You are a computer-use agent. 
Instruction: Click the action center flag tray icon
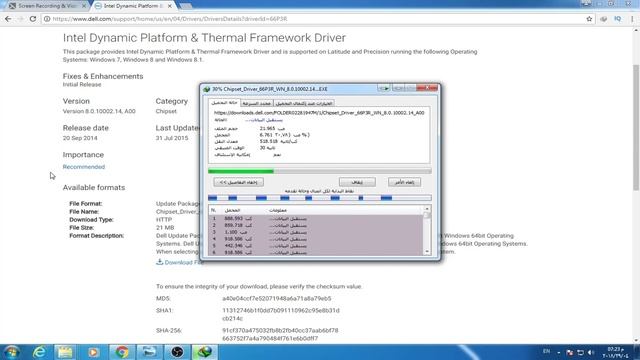click(569, 352)
